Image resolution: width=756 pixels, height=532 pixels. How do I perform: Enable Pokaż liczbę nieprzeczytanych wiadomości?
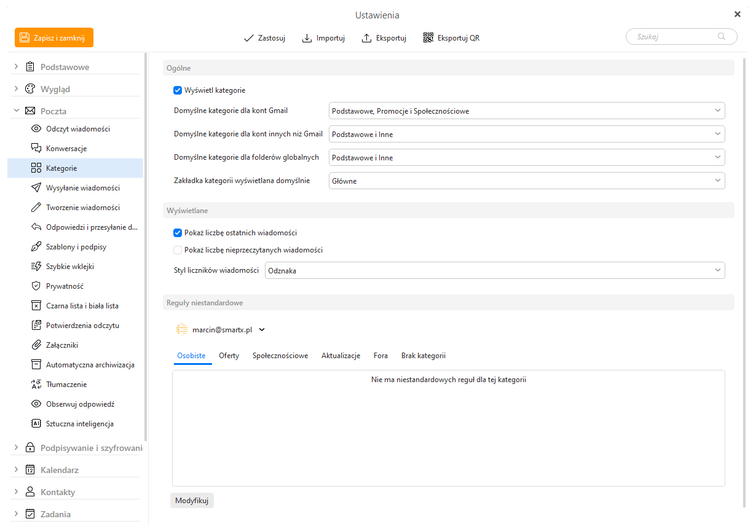point(178,250)
